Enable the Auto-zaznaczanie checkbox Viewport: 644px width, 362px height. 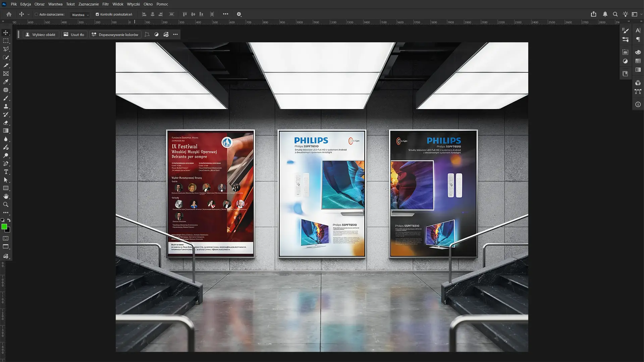(x=36, y=14)
